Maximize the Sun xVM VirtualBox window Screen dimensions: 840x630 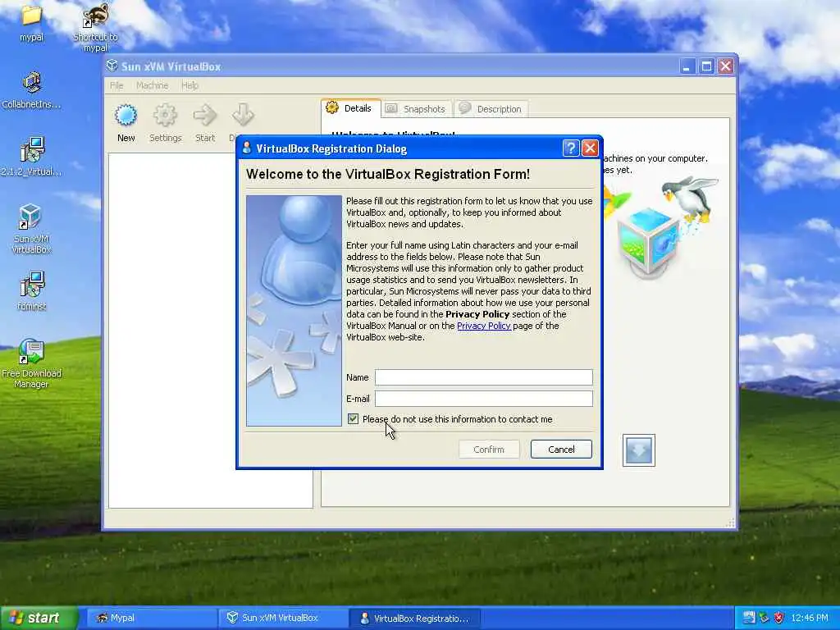[x=706, y=66]
